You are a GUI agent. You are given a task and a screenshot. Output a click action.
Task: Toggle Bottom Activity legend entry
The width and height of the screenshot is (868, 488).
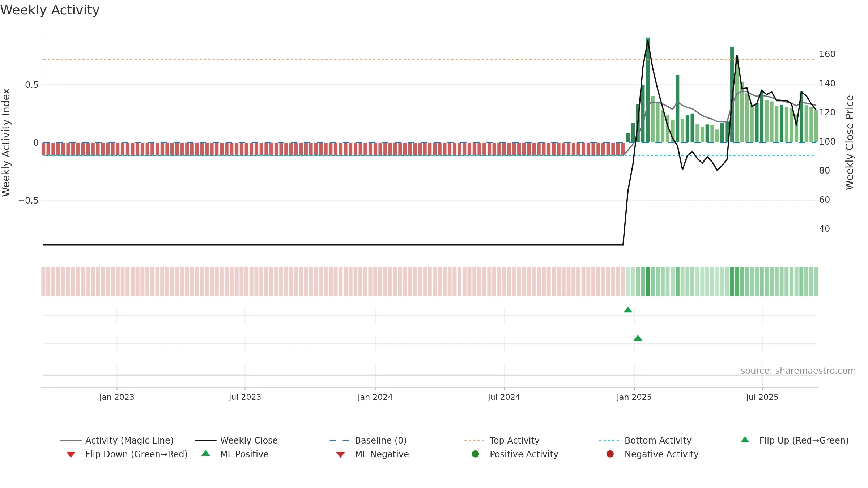(645, 440)
